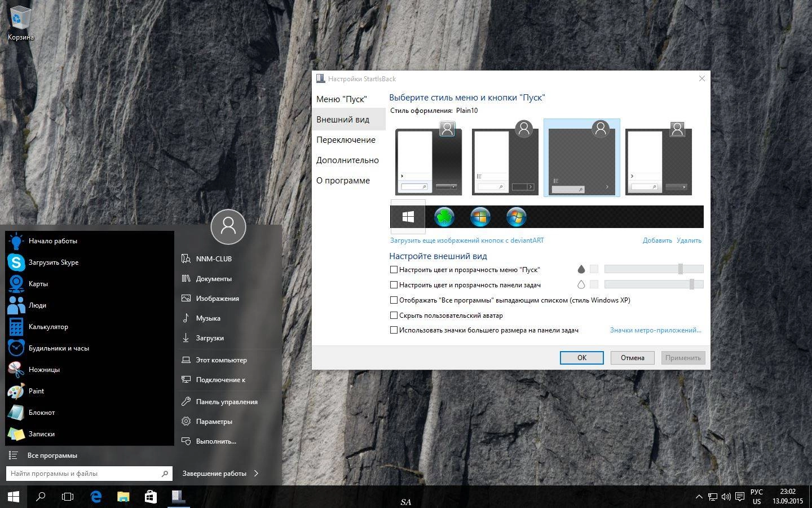Click the Windows Start button on taskbar

(x=14, y=497)
